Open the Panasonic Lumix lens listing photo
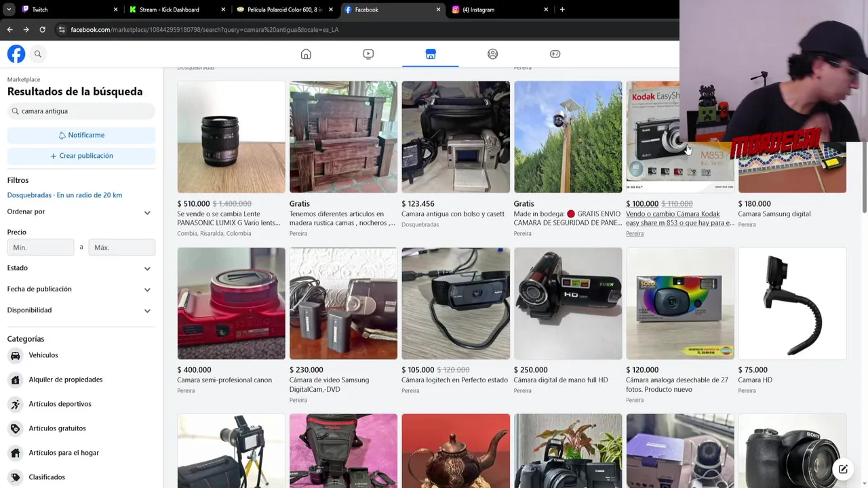 (x=231, y=137)
